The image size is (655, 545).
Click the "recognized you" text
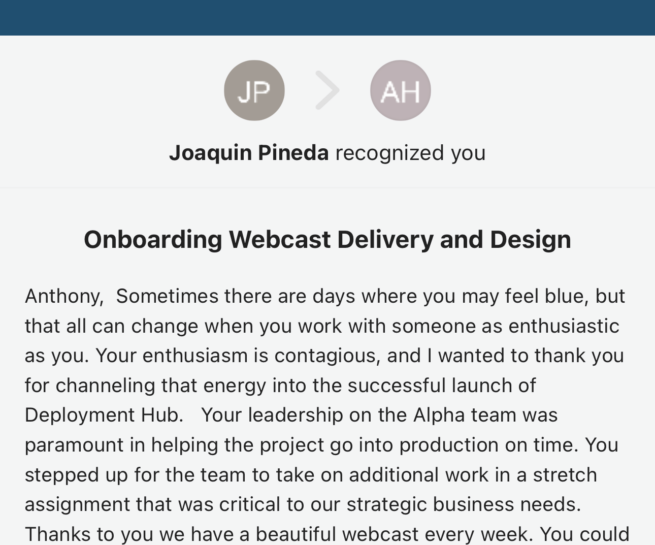410,153
